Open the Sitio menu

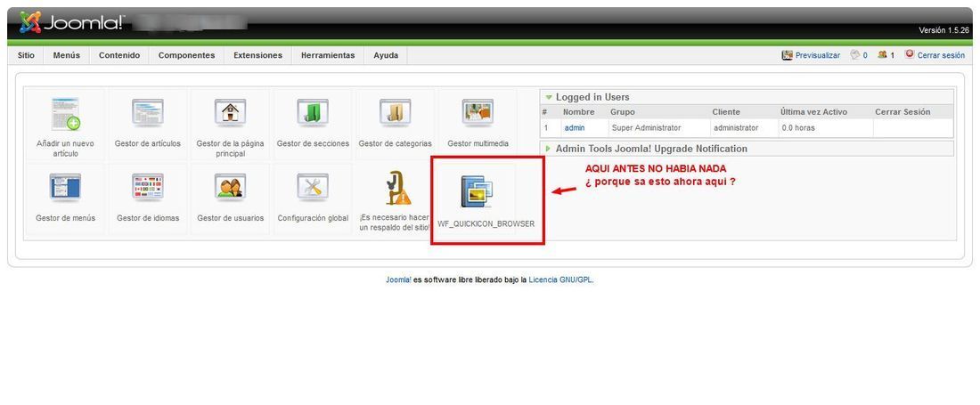click(26, 55)
